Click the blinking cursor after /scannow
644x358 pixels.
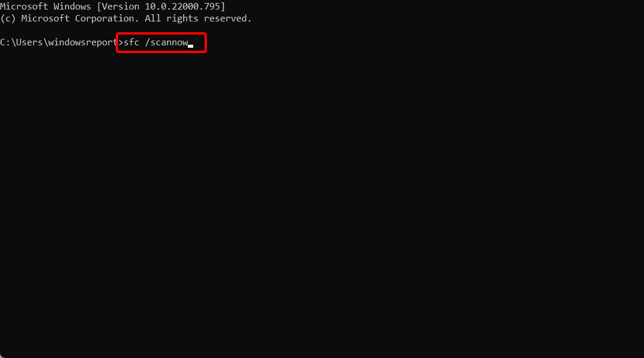[x=191, y=46]
